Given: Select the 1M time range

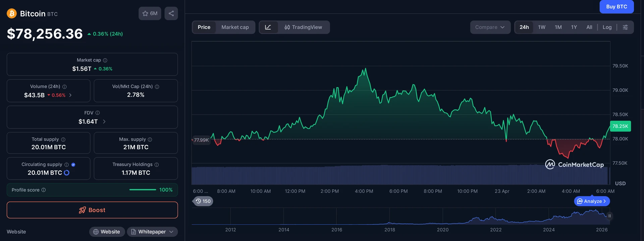Looking at the screenshot, I should click(558, 27).
